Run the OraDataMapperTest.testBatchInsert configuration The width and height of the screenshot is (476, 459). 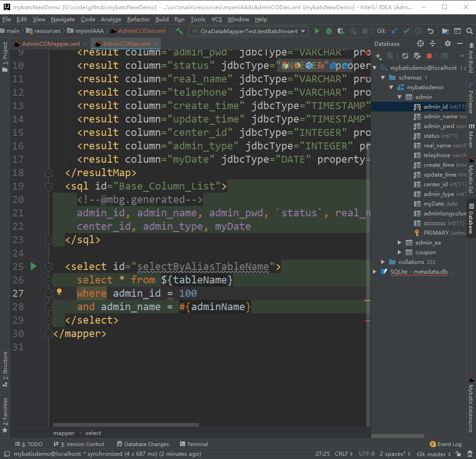pos(317,31)
